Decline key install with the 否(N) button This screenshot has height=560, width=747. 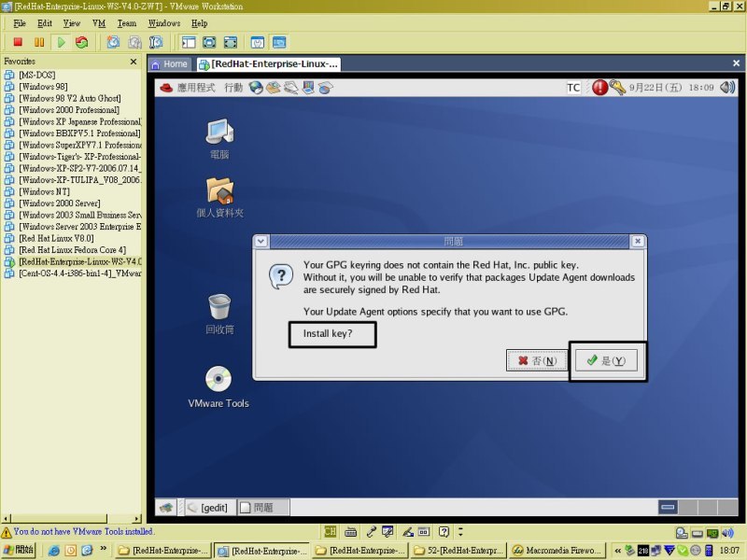pyautogui.click(x=537, y=360)
